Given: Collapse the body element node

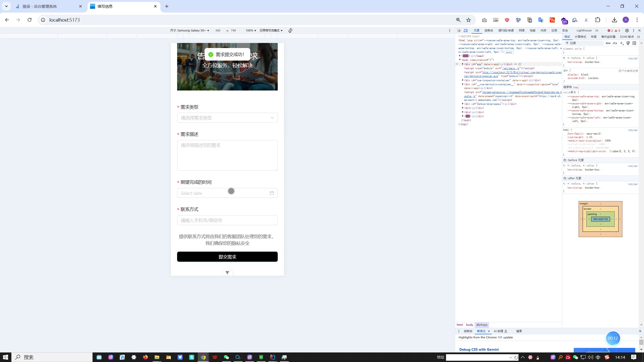Looking at the screenshot, I should click(x=460, y=60).
